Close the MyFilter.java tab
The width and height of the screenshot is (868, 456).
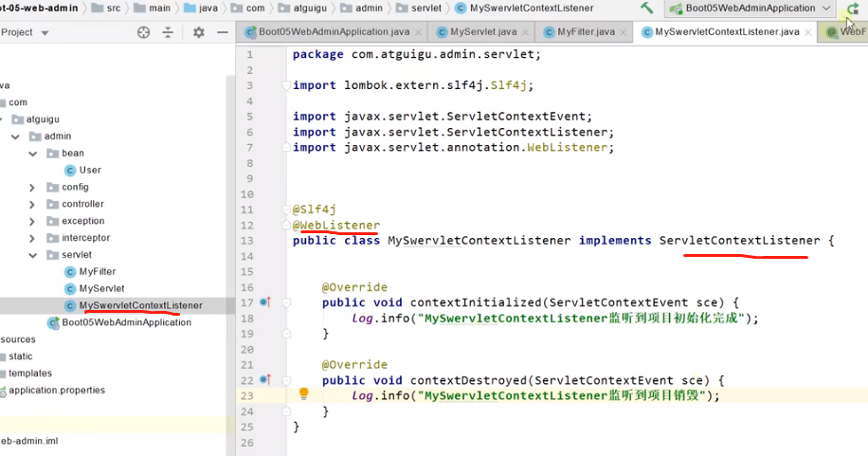tap(623, 32)
